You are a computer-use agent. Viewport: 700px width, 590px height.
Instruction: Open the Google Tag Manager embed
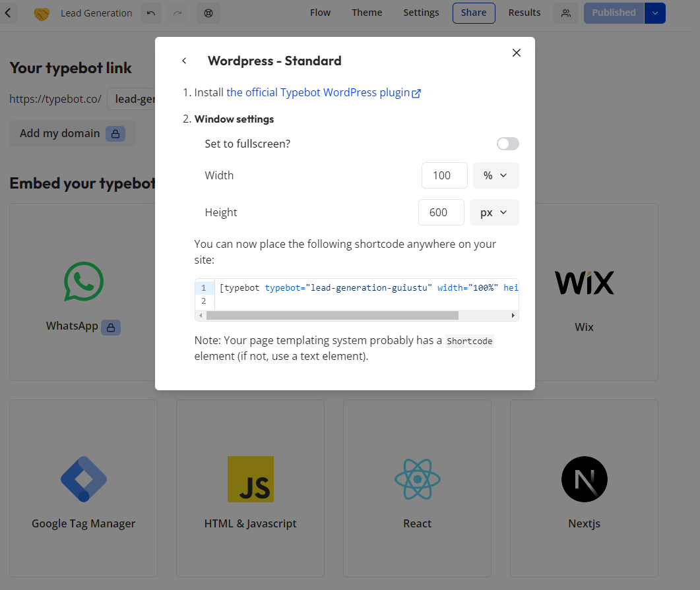tap(84, 488)
